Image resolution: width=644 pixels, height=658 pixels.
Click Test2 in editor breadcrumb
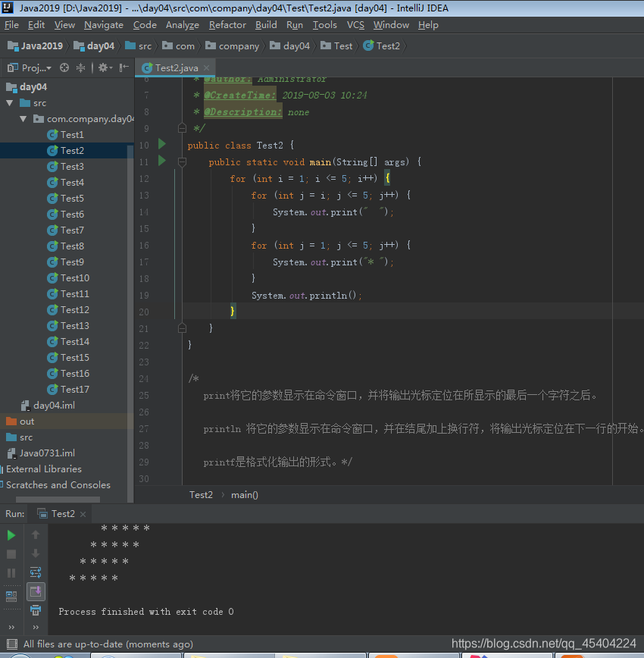pyautogui.click(x=201, y=495)
